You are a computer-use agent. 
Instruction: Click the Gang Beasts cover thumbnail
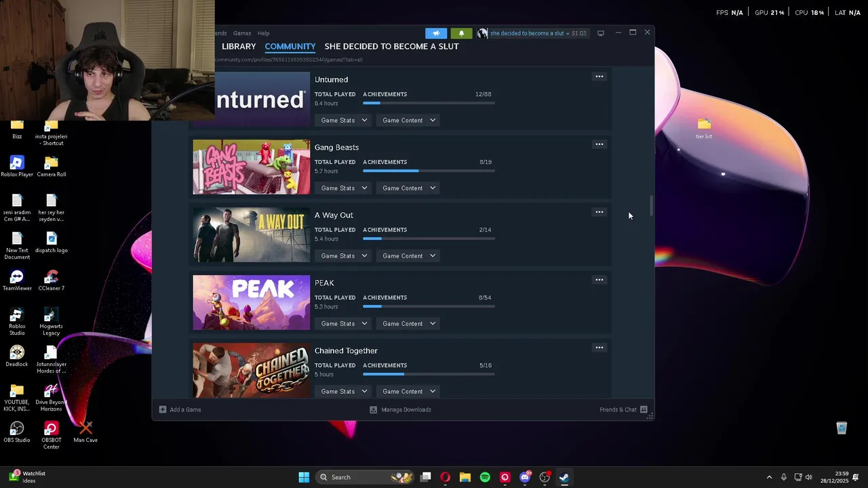pyautogui.click(x=252, y=167)
